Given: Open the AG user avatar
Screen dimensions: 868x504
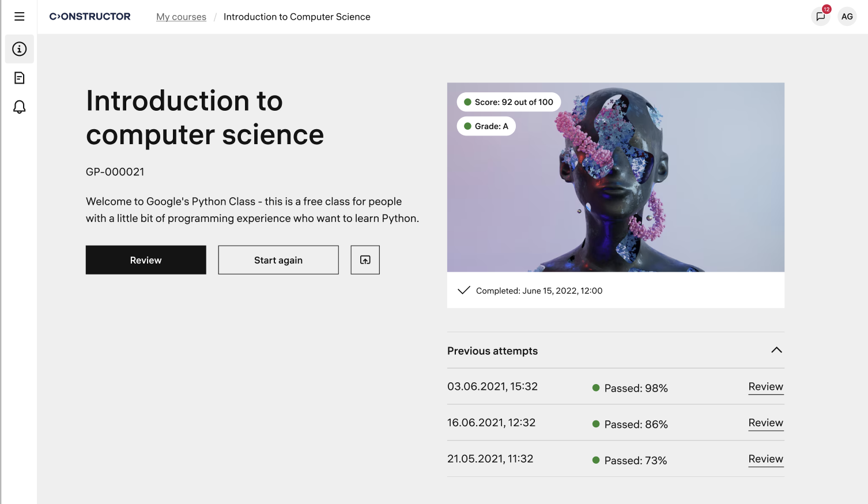Looking at the screenshot, I should pyautogui.click(x=847, y=17).
